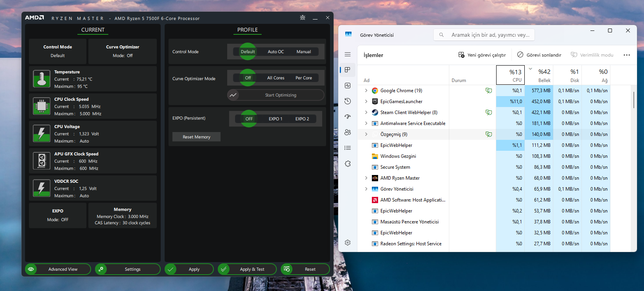Sort processes by the Bellek column
The height and width of the screenshot is (291, 644).
(x=539, y=75)
